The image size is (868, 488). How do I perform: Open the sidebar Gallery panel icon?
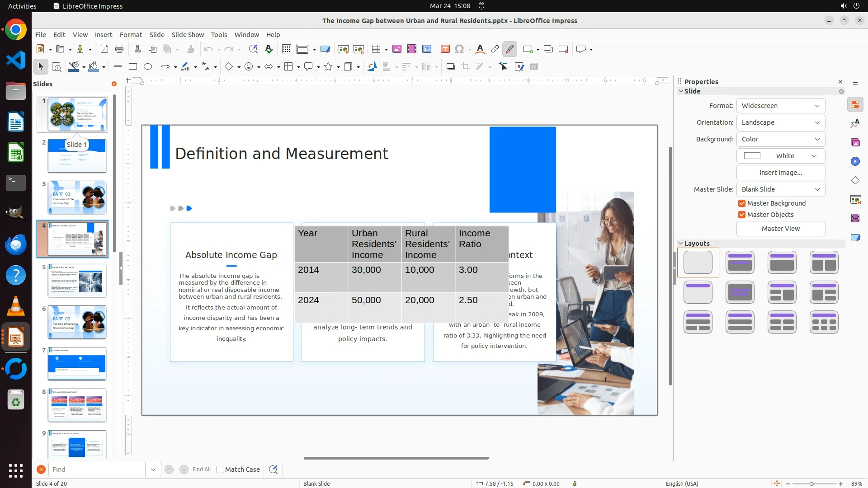point(855,142)
